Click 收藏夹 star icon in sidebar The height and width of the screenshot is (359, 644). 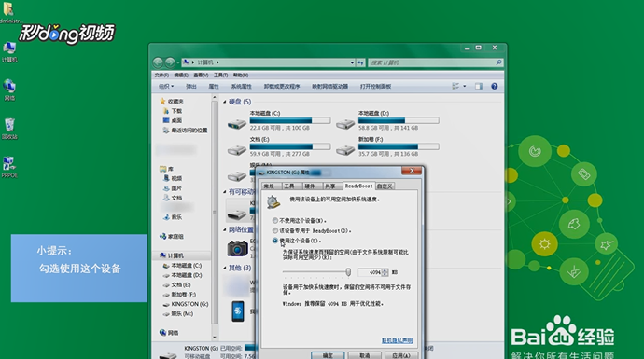click(x=162, y=101)
